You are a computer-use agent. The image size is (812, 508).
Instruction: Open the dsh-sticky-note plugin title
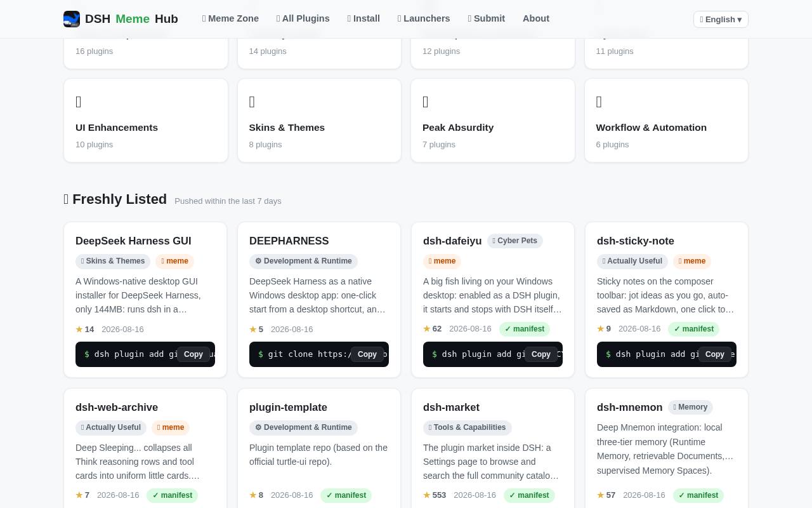point(636,241)
